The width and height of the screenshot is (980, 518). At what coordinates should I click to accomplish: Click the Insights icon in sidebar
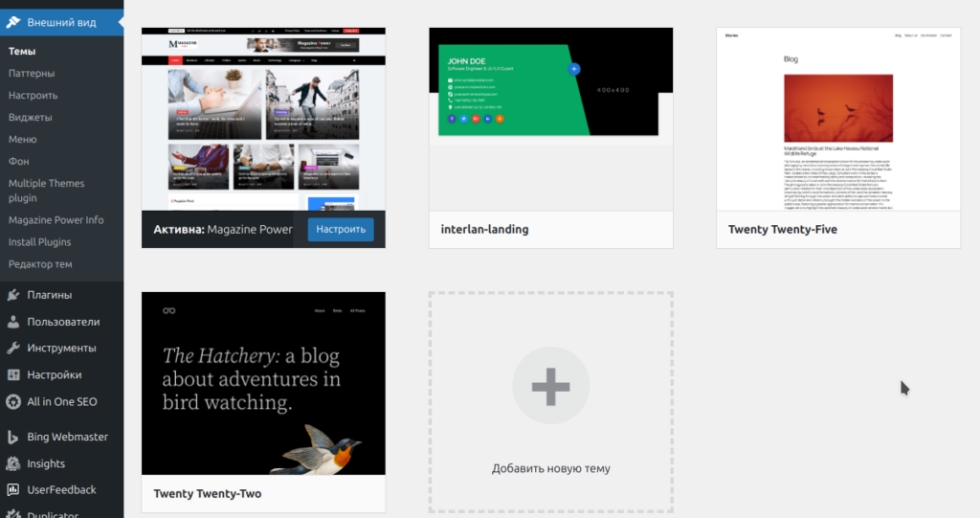pyautogui.click(x=13, y=463)
